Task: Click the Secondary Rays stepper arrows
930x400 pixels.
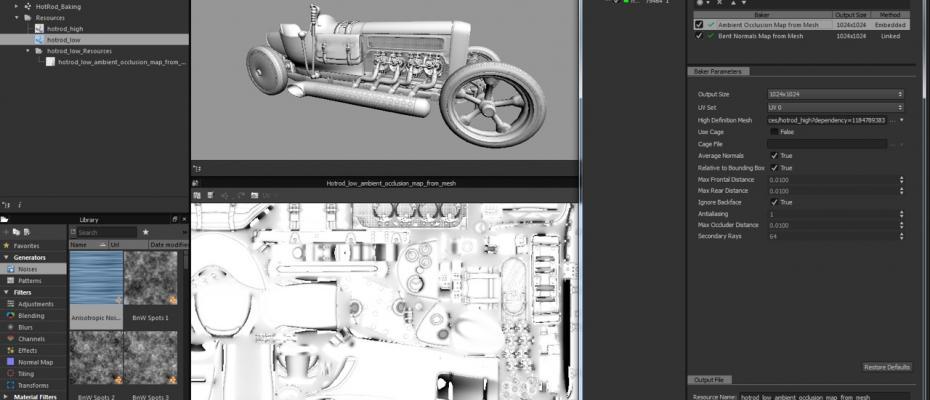Action: 902,236
